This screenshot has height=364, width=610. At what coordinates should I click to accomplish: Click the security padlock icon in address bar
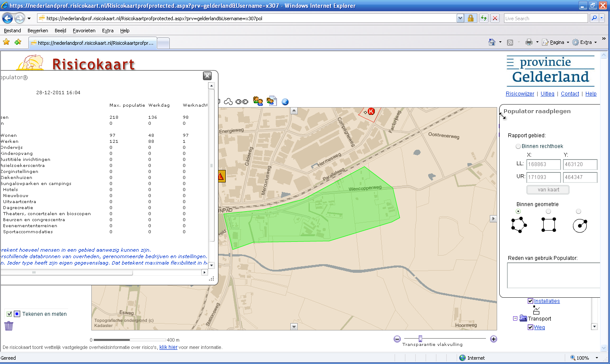[470, 18]
